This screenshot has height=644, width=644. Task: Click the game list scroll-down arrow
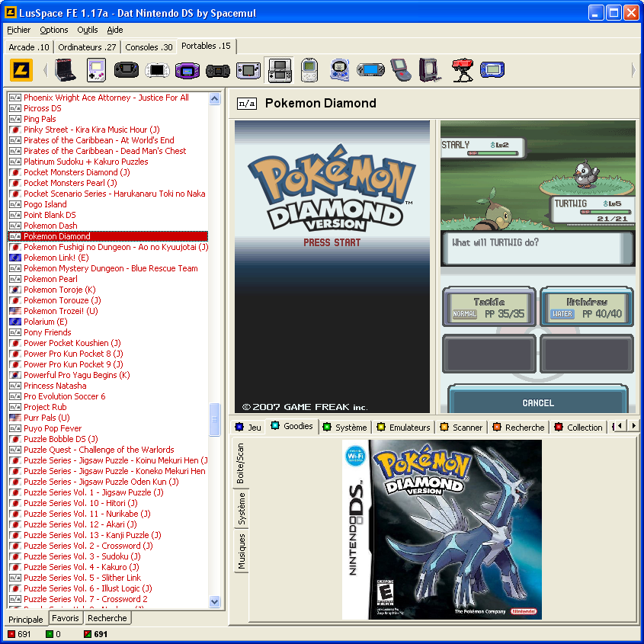point(214,601)
